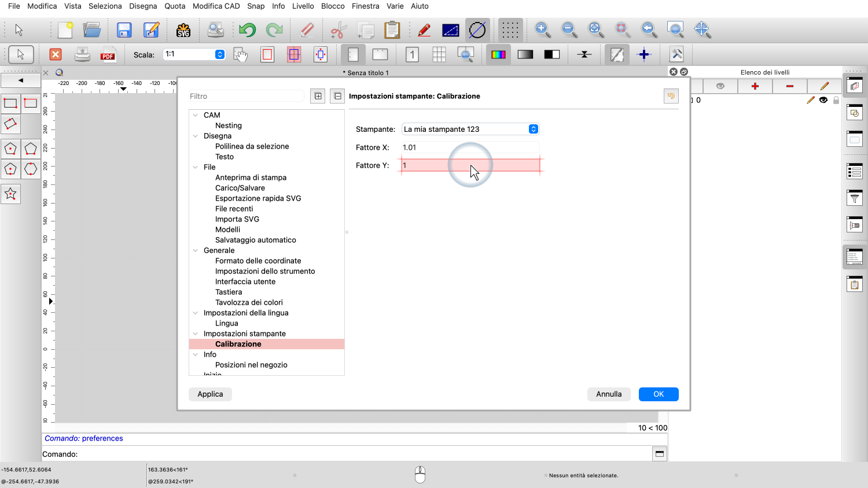Select the star shape tool
This screenshot has width=868, height=488.
(10, 194)
